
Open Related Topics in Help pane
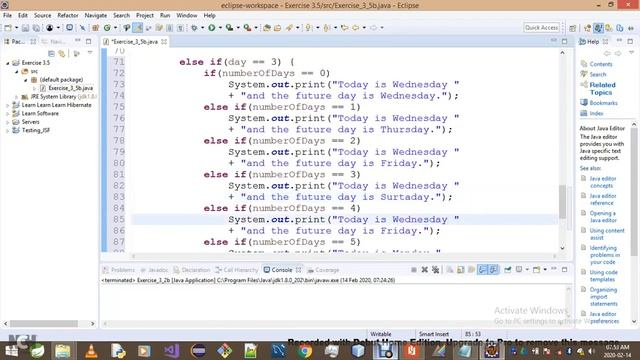coord(602,89)
